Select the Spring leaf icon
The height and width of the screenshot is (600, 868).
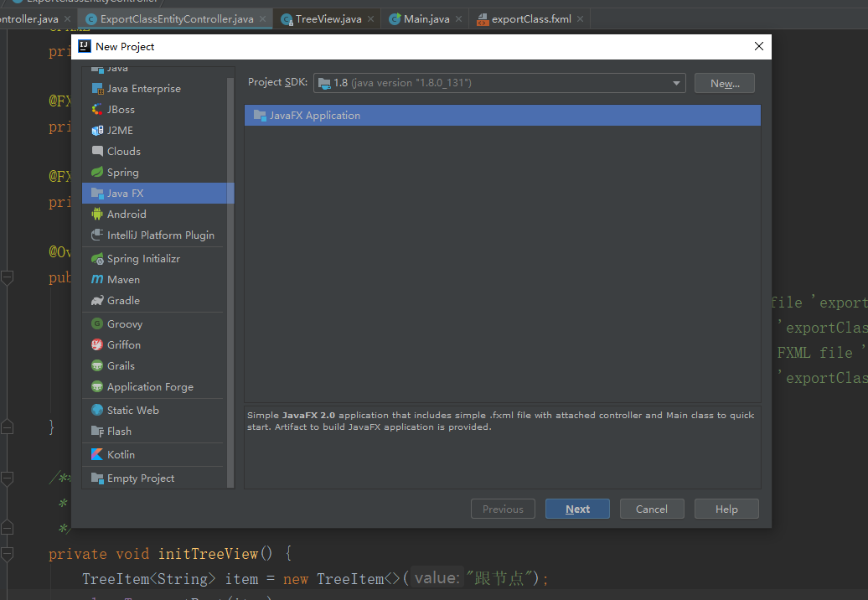click(97, 172)
